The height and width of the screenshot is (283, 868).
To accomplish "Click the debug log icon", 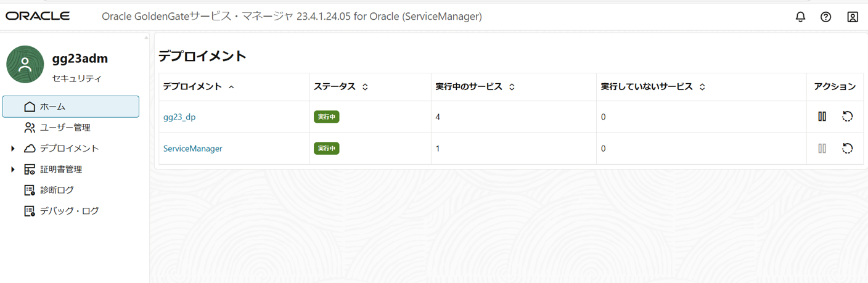I will tap(30, 211).
